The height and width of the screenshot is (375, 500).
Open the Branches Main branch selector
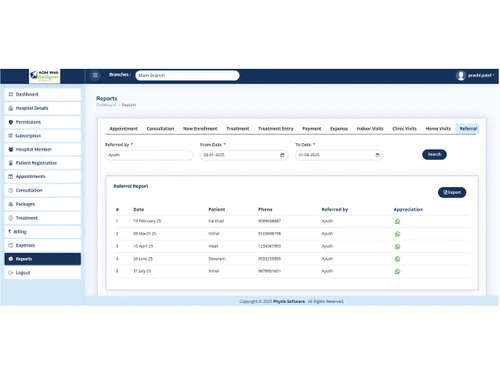tap(187, 75)
